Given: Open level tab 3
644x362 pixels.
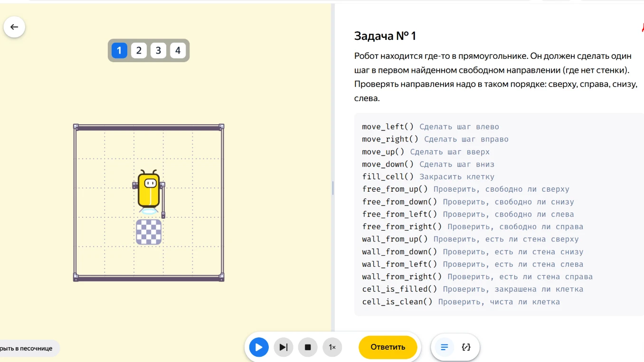Looking at the screenshot, I should [x=158, y=50].
